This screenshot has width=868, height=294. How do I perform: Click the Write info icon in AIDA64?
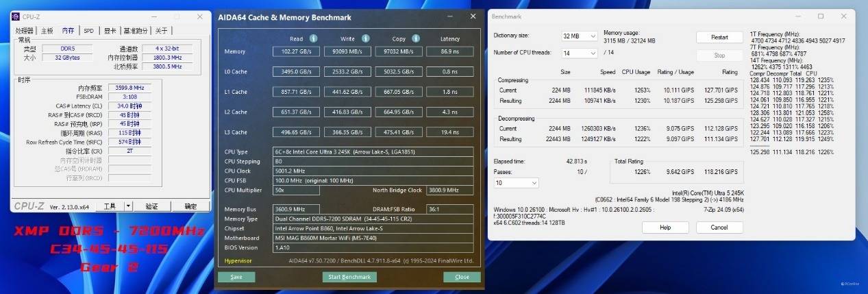[x=365, y=38]
